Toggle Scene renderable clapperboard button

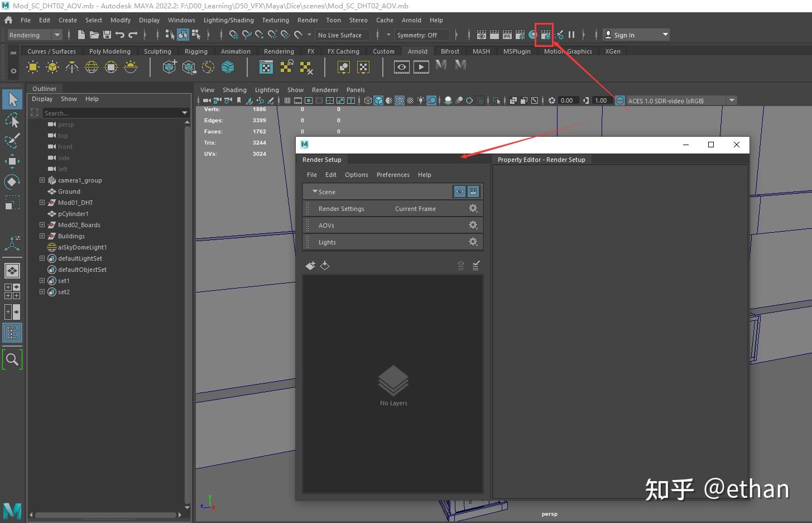(473, 191)
